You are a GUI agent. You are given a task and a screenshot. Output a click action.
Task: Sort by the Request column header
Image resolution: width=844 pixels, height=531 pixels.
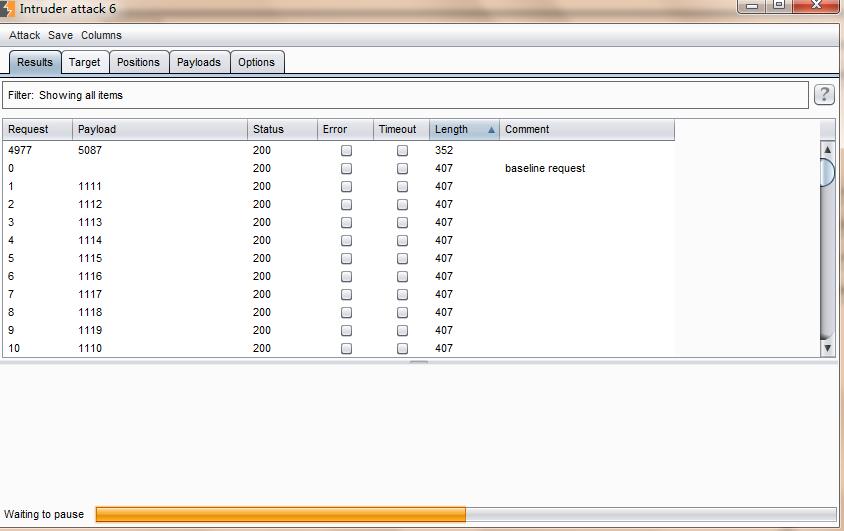(x=38, y=129)
